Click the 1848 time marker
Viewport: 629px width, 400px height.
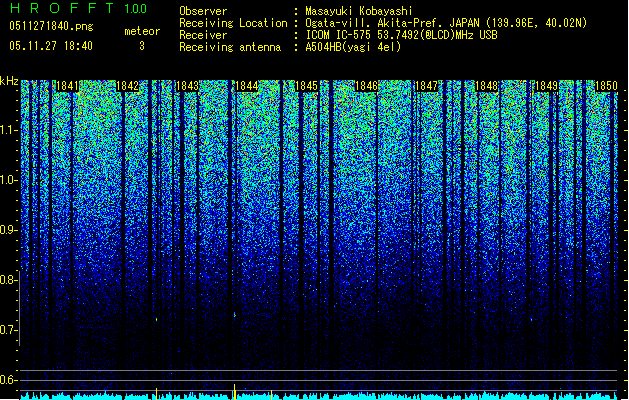pyautogui.click(x=486, y=86)
